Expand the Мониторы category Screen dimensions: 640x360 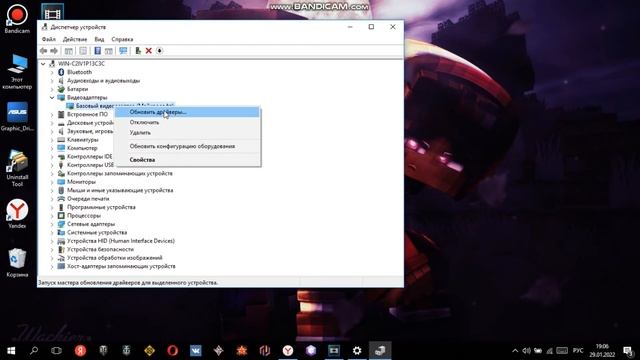52,182
